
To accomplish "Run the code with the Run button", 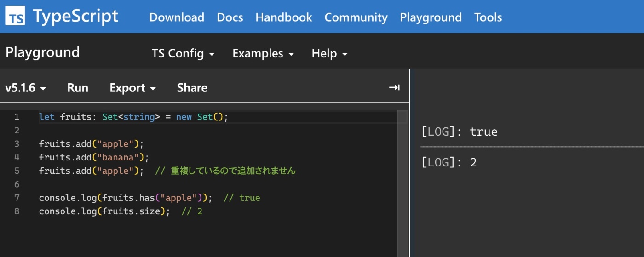I will pyautogui.click(x=78, y=88).
